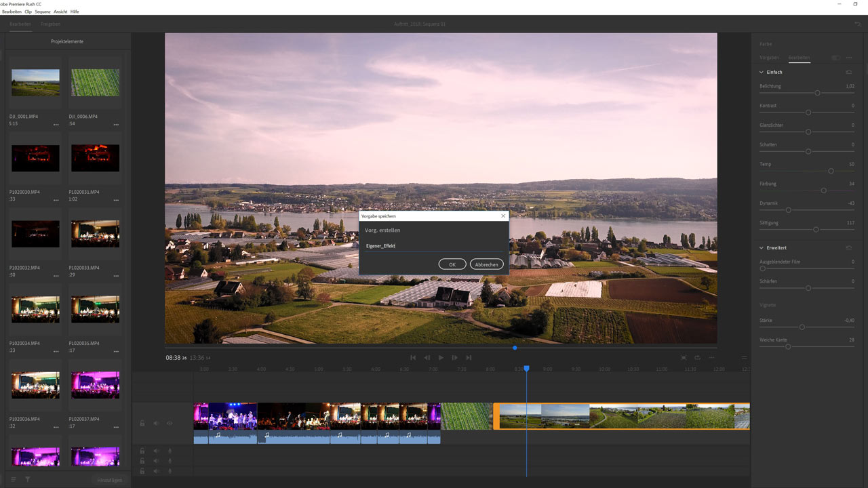The width and height of the screenshot is (868, 488).
Task: Click the Belichtung slider handle
Action: point(817,93)
